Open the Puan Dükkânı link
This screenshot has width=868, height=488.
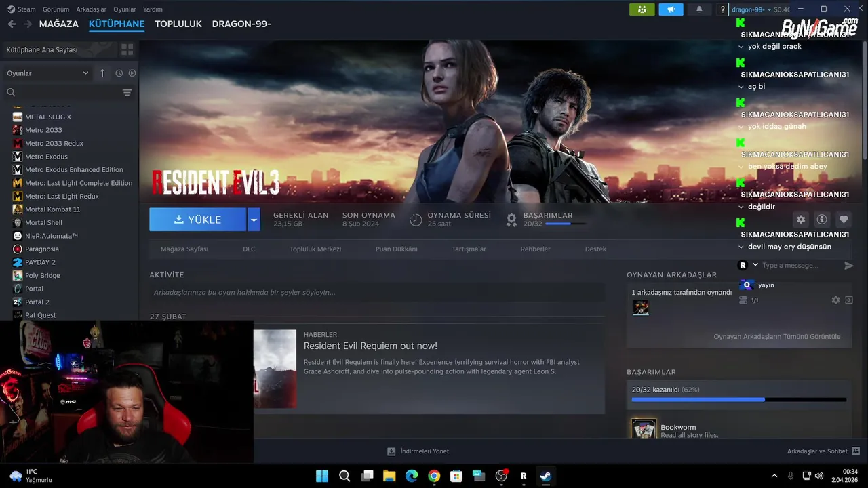(397, 249)
